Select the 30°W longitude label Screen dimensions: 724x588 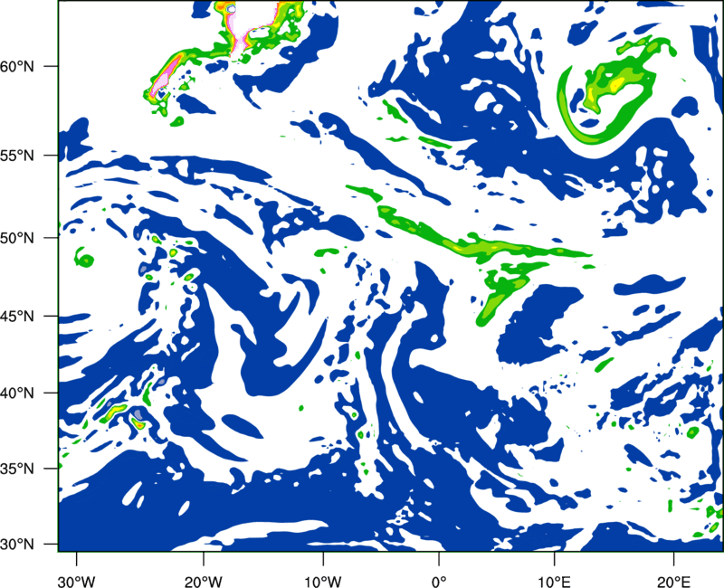pyautogui.click(x=76, y=581)
